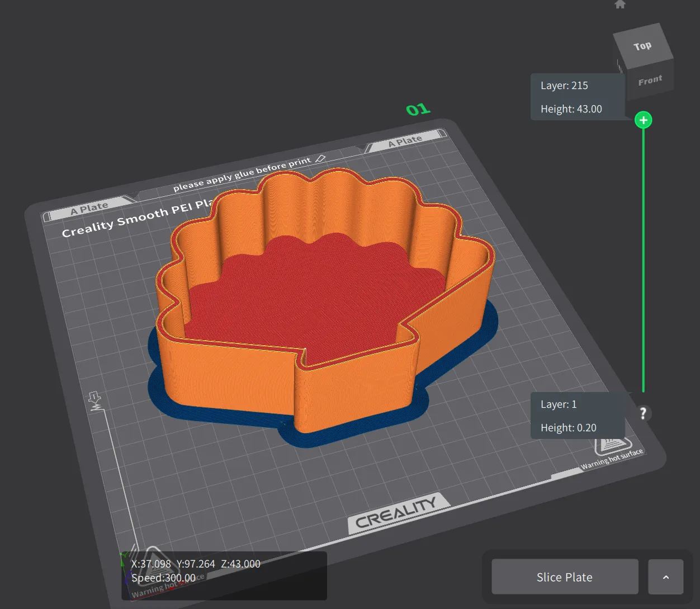Click the green plus layer slider handle
700x609 pixels.
[x=644, y=120]
